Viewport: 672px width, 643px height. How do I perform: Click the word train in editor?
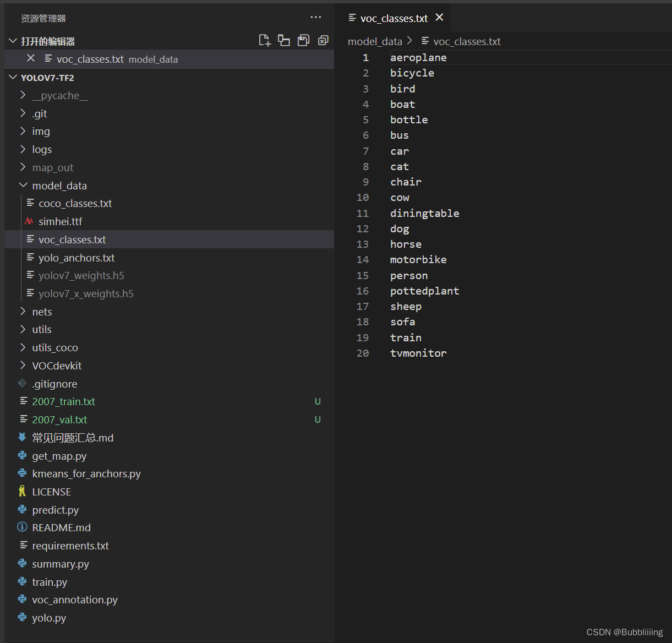coord(406,337)
